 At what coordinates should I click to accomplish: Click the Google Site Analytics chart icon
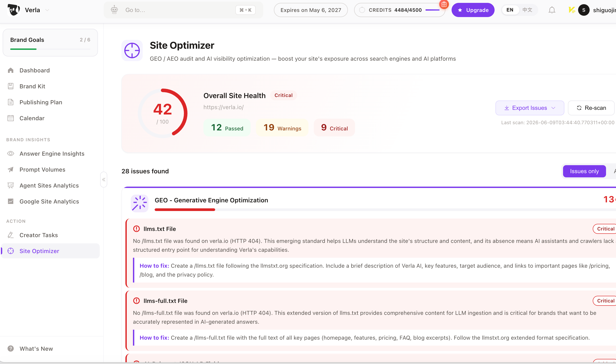click(11, 201)
